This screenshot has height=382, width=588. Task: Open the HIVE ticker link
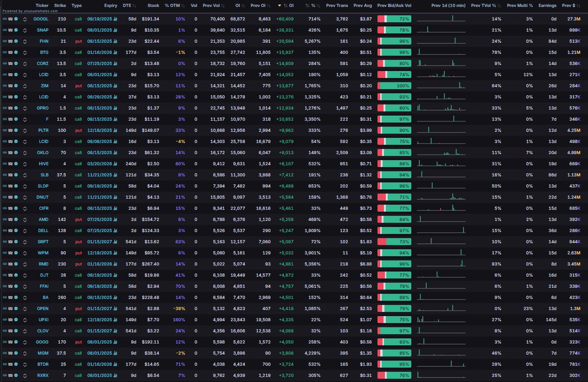pos(43,163)
